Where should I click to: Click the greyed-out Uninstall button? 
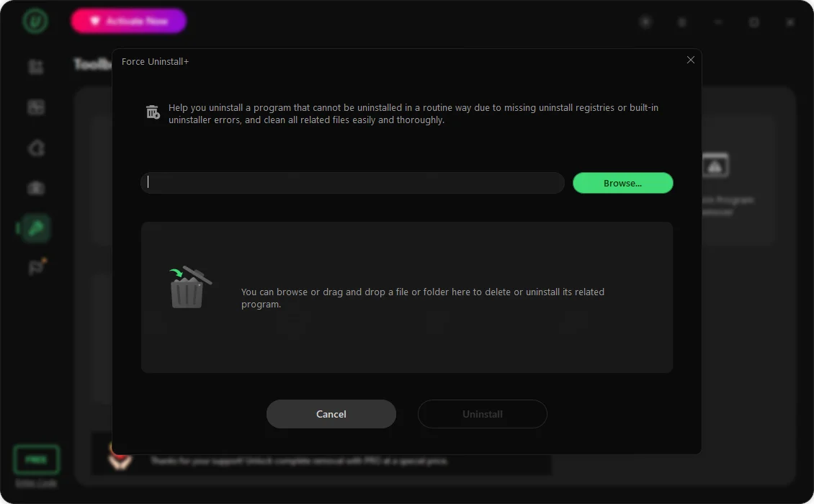(482, 414)
